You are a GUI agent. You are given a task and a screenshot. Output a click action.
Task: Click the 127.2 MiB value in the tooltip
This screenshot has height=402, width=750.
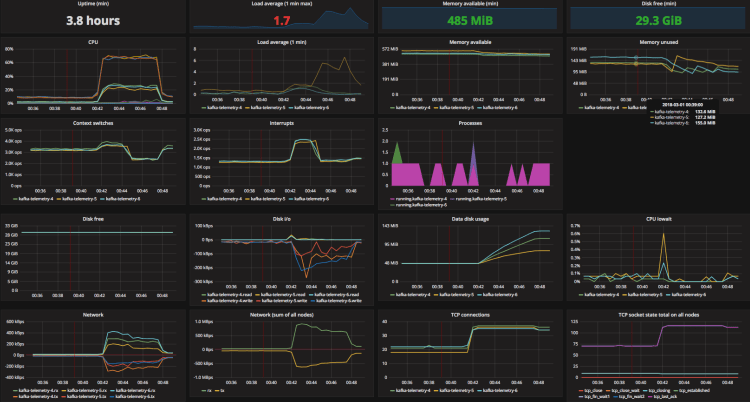[x=705, y=117]
